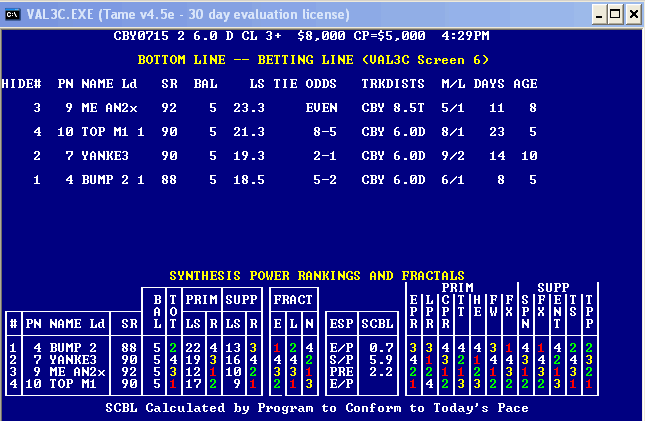Click the TRKDISTS column header

393,84
